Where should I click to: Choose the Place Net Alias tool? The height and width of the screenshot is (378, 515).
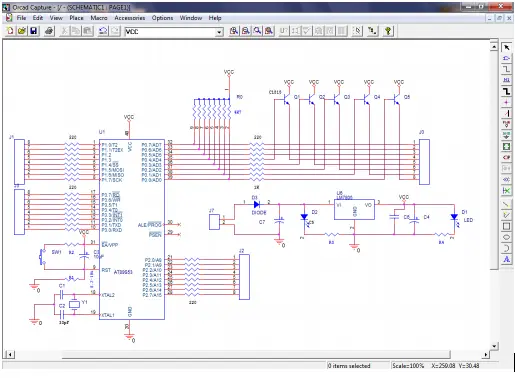506,80
